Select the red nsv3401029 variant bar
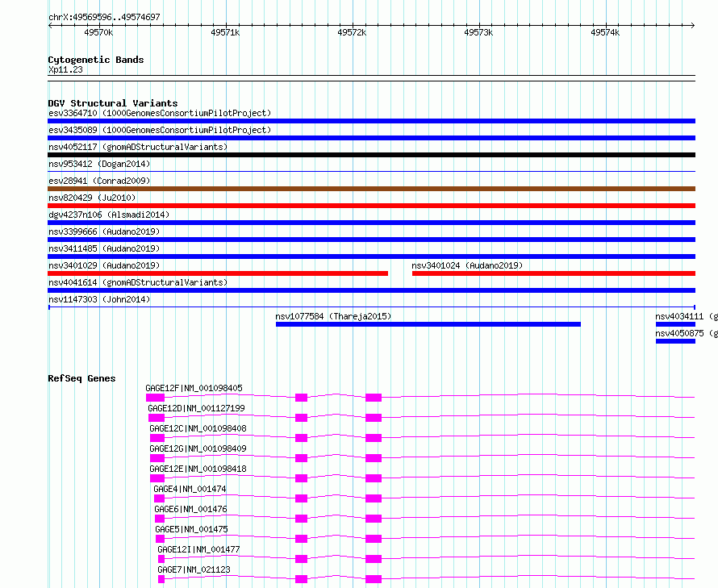The width and height of the screenshot is (718, 588). coord(218,273)
